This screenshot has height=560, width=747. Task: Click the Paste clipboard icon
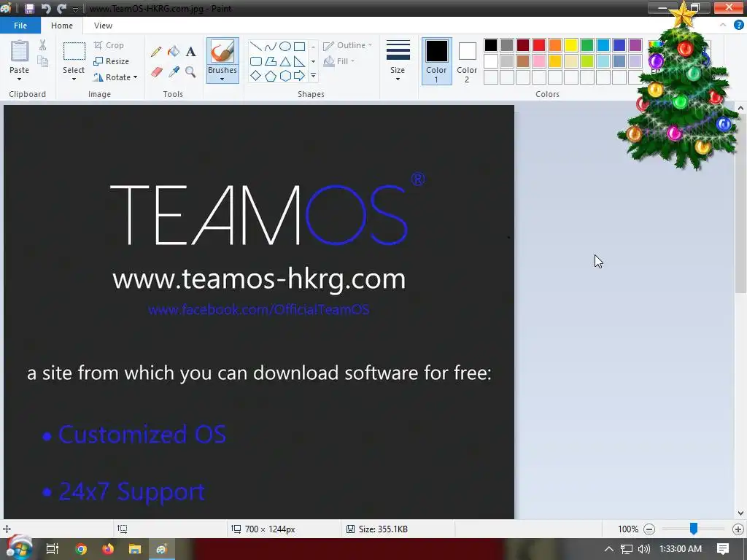click(x=20, y=51)
